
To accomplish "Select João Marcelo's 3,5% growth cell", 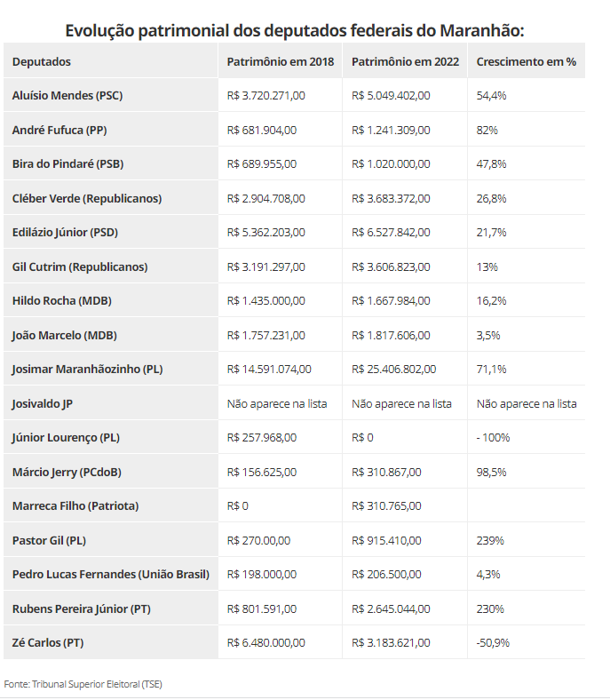I will click(489, 335).
